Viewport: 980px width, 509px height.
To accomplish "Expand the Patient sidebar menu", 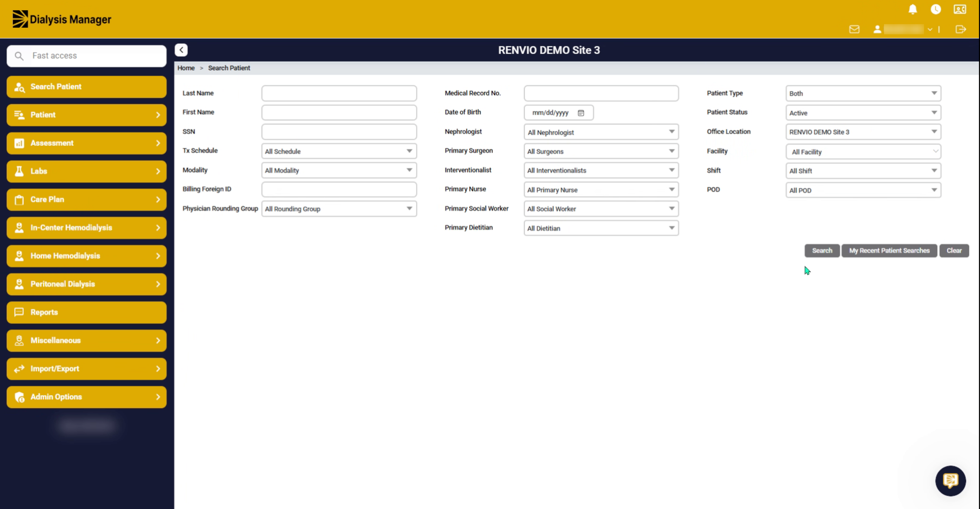I will 87,115.
